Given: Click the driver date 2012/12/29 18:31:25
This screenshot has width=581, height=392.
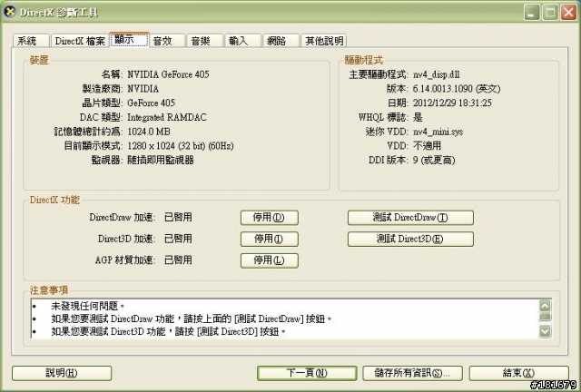Looking at the screenshot, I should click(x=452, y=103).
